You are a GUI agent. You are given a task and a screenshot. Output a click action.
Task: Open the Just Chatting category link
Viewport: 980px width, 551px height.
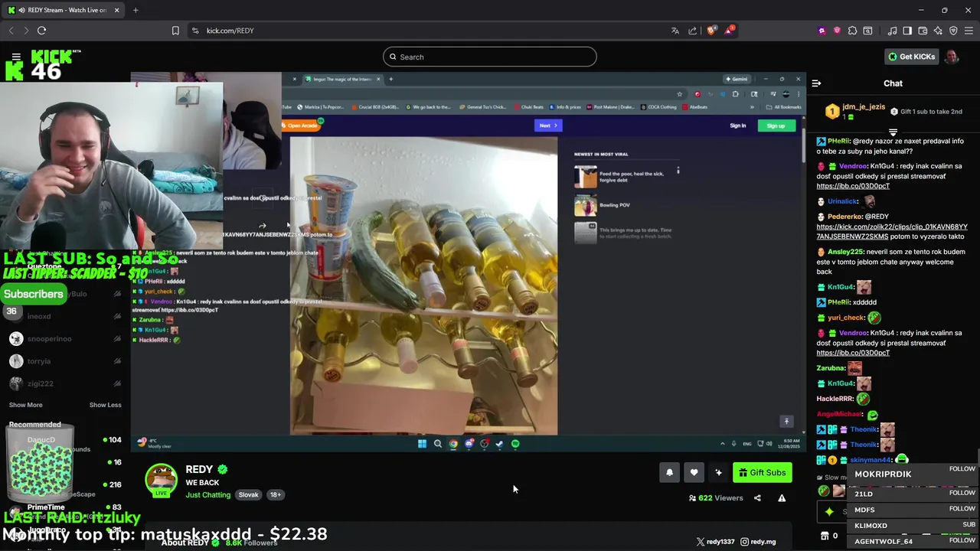207,495
